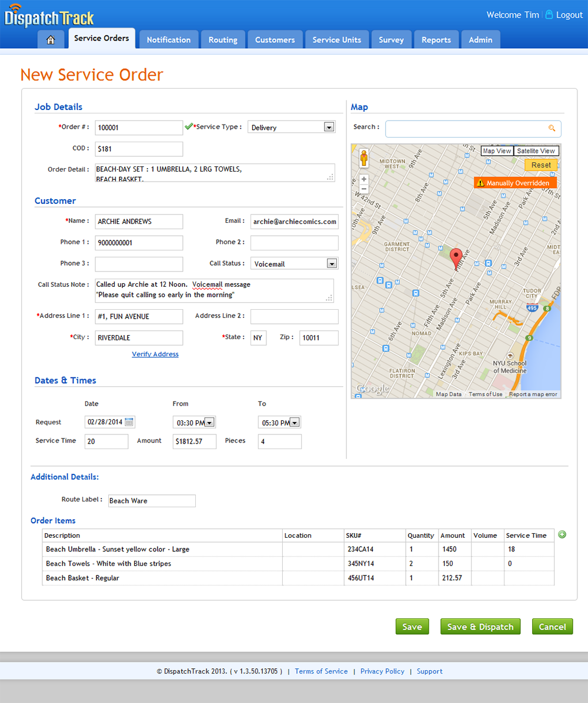588x703 pixels.
Task: Click the Verify Address link
Action: pyautogui.click(x=155, y=354)
